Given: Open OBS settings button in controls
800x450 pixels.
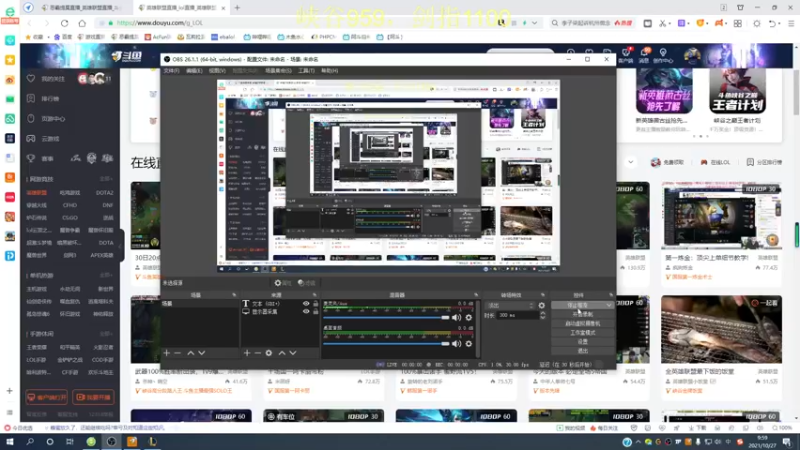Looking at the screenshot, I should pyautogui.click(x=583, y=342).
